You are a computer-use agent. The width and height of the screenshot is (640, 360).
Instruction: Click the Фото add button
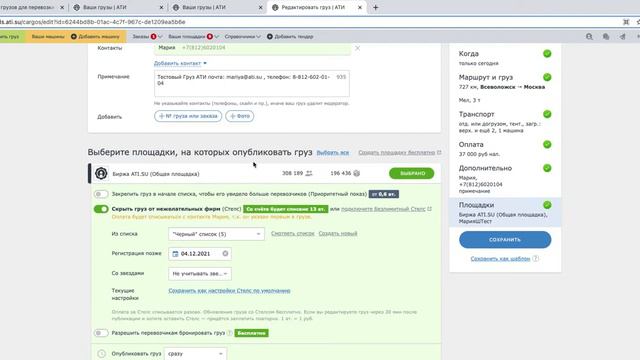click(240, 116)
